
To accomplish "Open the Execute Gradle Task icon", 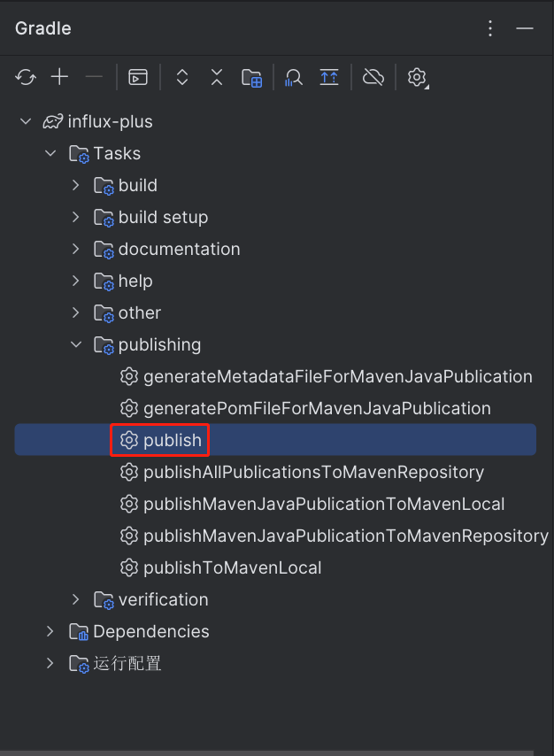I will [x=138, y=77].
